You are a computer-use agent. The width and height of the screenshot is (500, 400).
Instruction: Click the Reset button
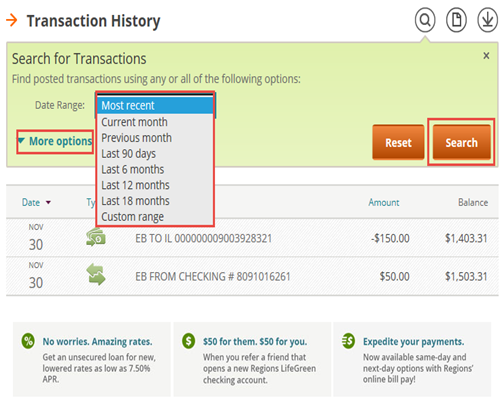click(x=398, y=142)
